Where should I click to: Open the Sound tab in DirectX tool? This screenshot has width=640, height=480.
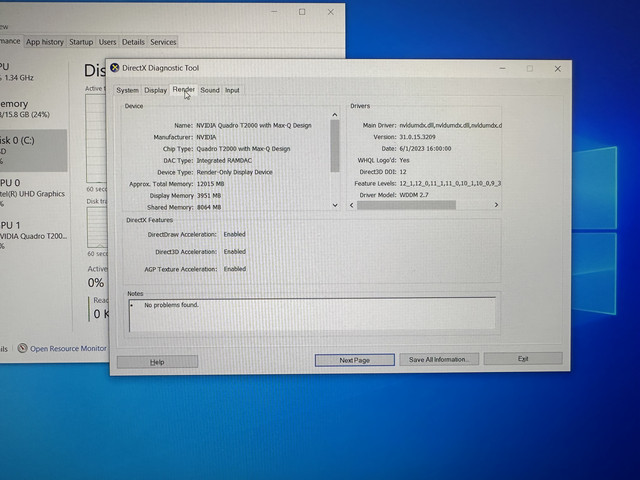210,90
